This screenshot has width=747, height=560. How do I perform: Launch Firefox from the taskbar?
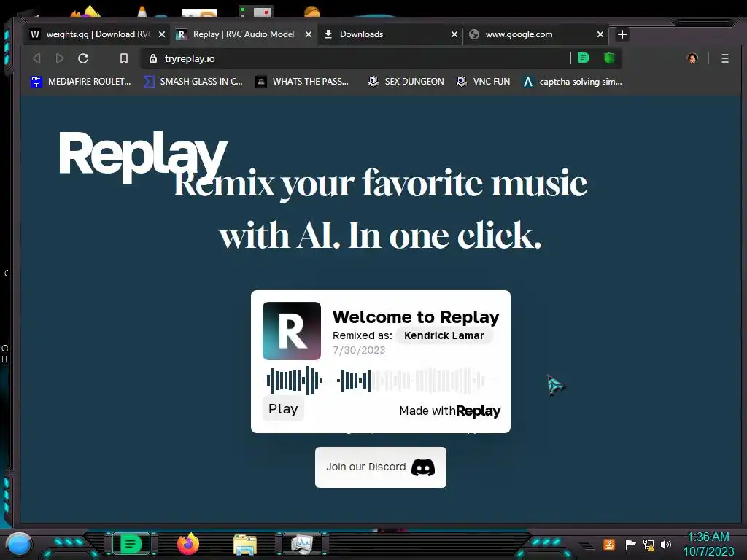click(x=188, y=544)
